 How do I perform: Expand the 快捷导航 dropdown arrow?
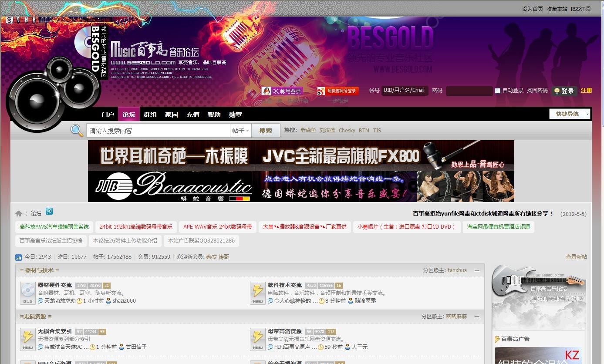tap(587, 114)
